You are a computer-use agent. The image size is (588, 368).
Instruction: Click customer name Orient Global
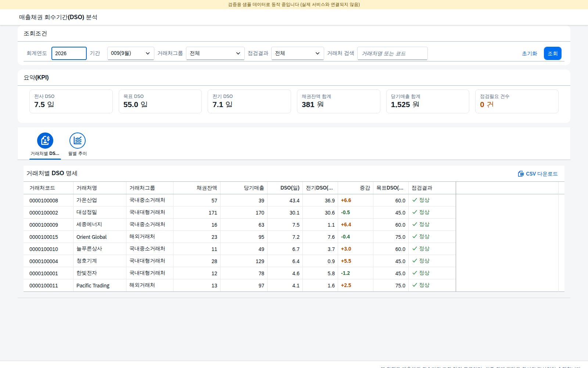click(92, 237)
